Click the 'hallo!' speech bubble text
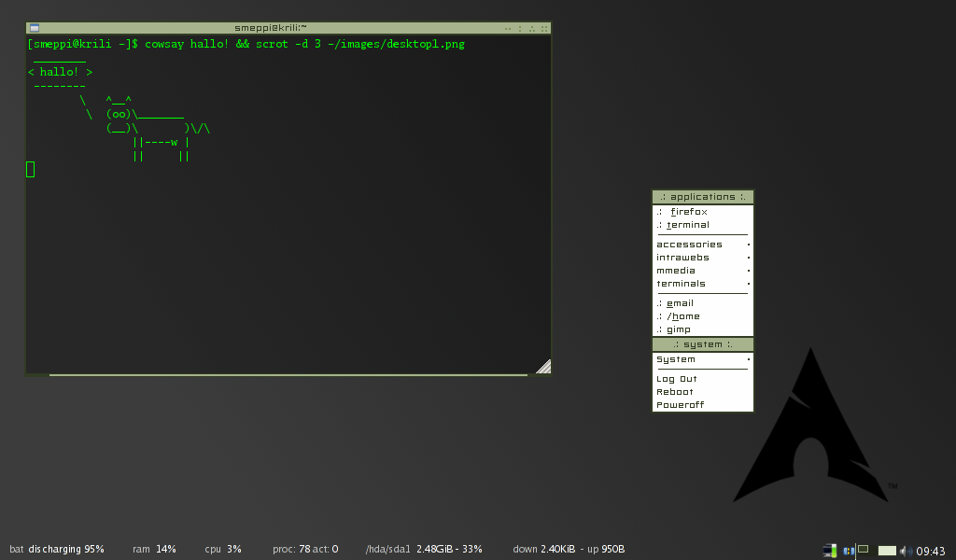956x560 pixels. point(59,72)
